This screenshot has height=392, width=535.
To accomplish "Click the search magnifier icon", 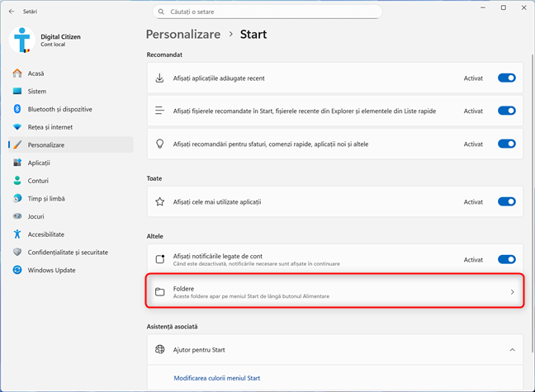I will pyautogui.click(x=160, y=12).
